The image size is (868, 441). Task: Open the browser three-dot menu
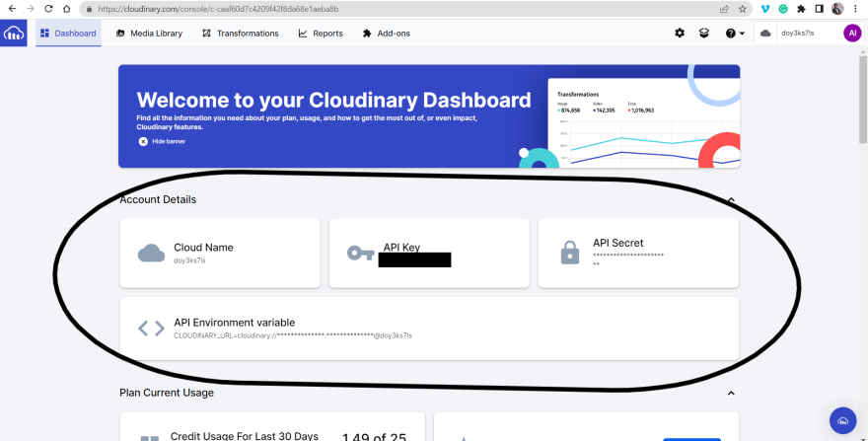coord(855,9)
